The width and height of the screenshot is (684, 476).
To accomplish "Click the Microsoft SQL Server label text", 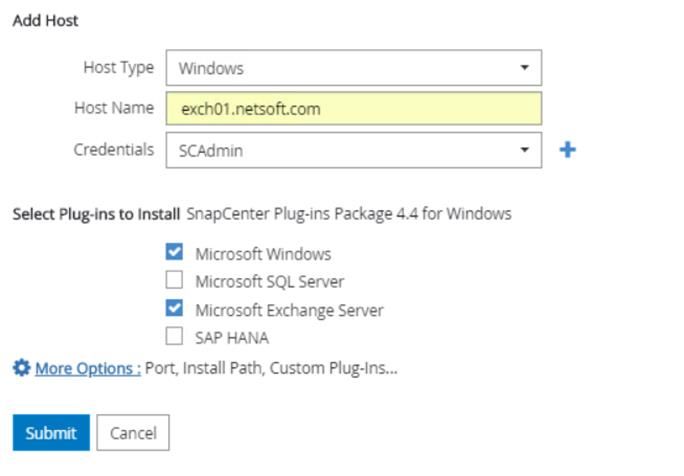I will pos(270,281).
